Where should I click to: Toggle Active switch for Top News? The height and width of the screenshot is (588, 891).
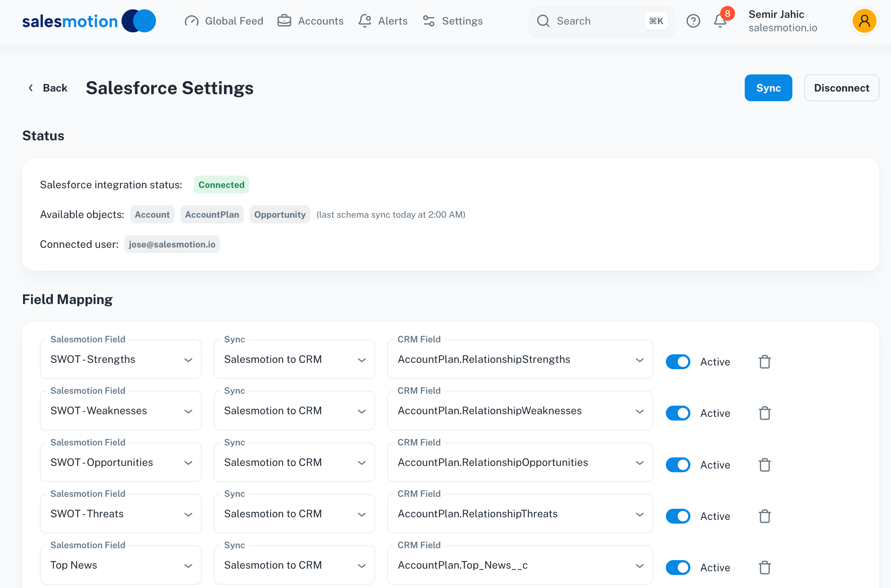[678, 568]
